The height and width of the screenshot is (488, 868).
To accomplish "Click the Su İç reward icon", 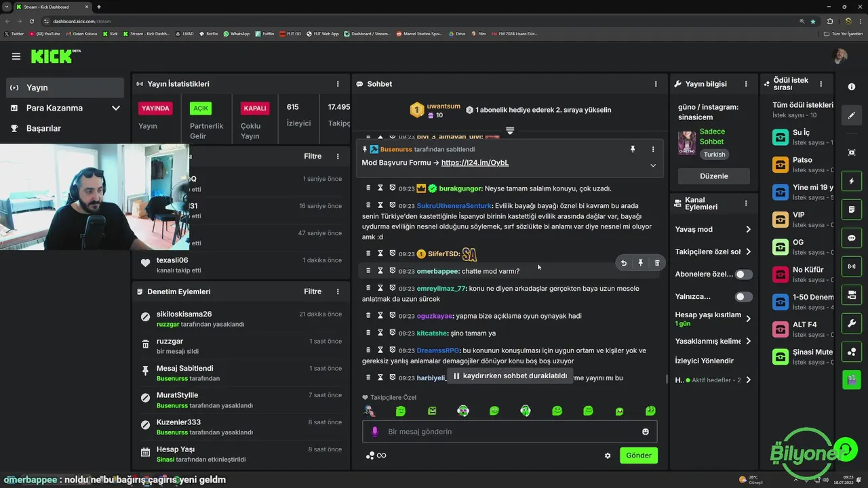I will (781, 138).
